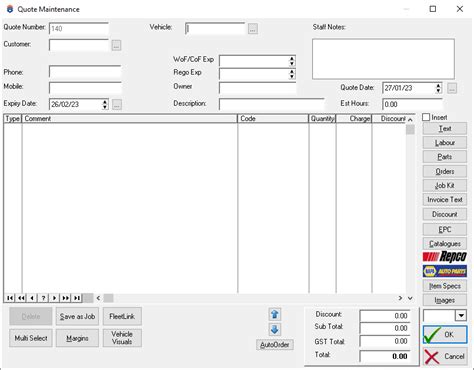Go back multiple records navigator button
Screen dimensions: 474x370
[21, 298]
